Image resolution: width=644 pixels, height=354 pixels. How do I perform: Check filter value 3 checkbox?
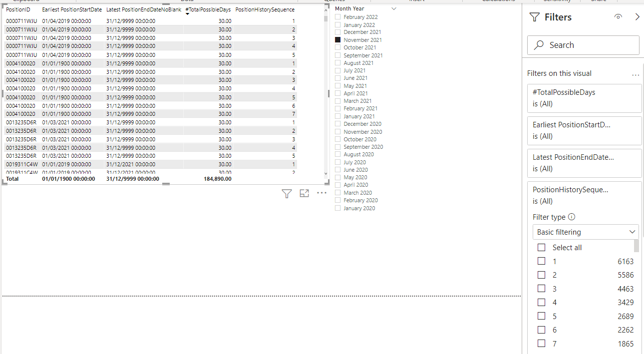(541, 289)
